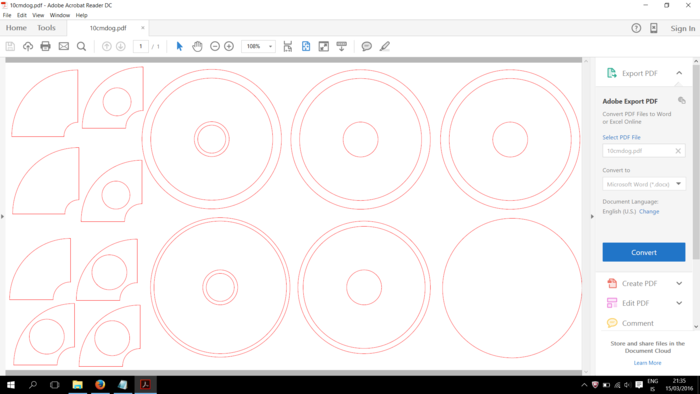
Task: Collapse the right tools pane arrow
Action: coord(592,216)
